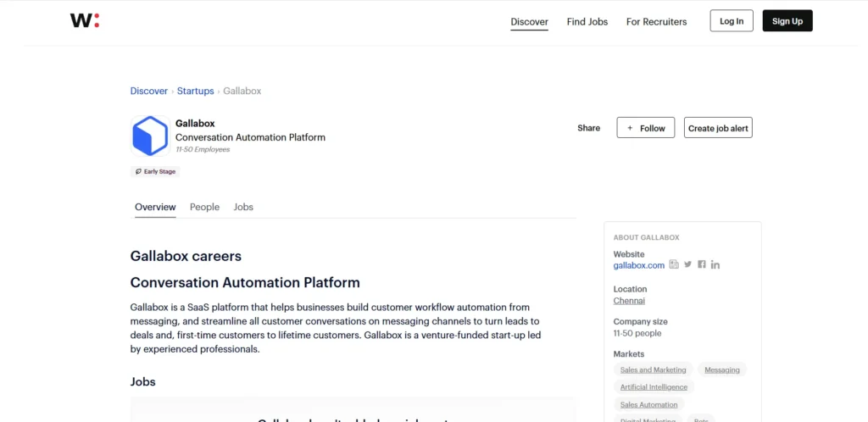The image size is (868, 422).
Task: Open the Gallabox LinkedIn icon
Action: pyautogui.click(x=715, y=265)
